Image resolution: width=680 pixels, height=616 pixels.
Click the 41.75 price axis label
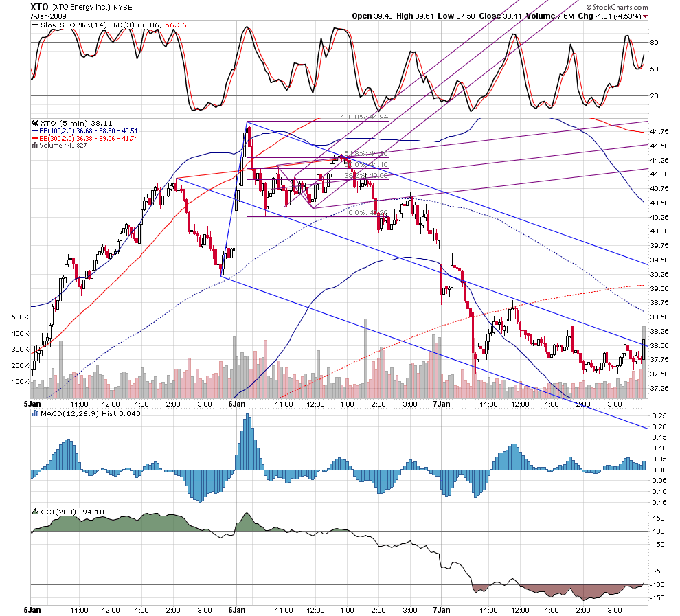[x=659, y=131]
